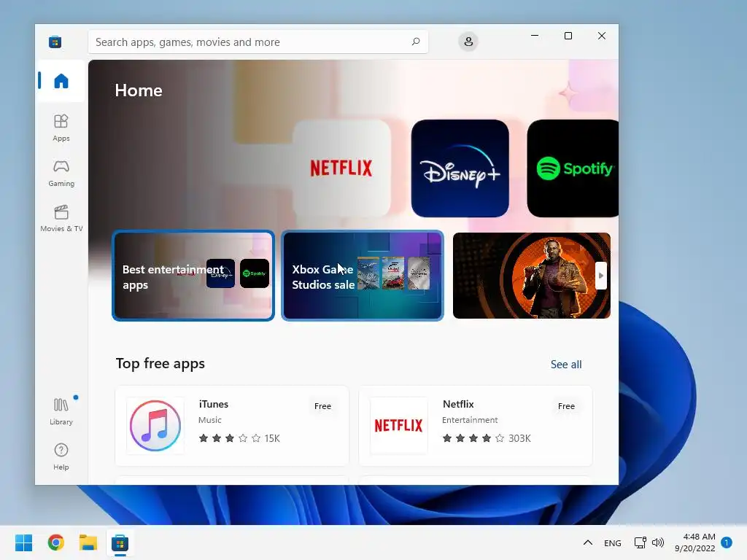
Task: Click the Microsoft Store logo in title bar
Action: point(55,42)
